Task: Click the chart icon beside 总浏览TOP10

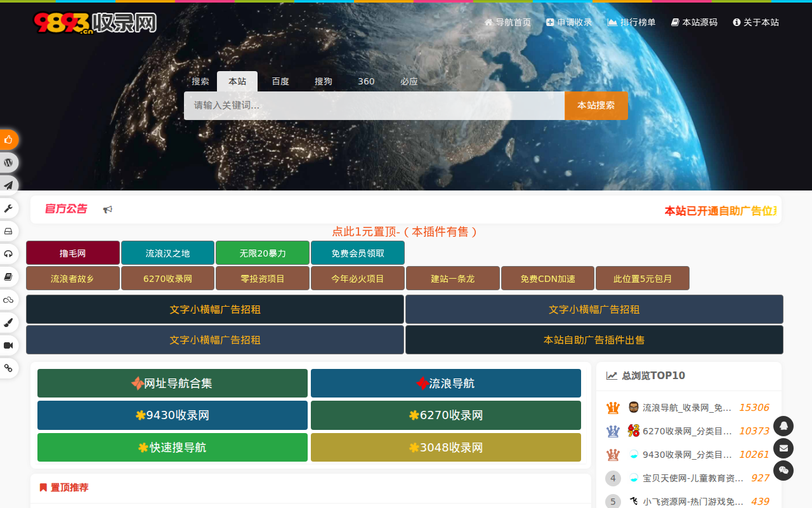Action: pos(612,376)
